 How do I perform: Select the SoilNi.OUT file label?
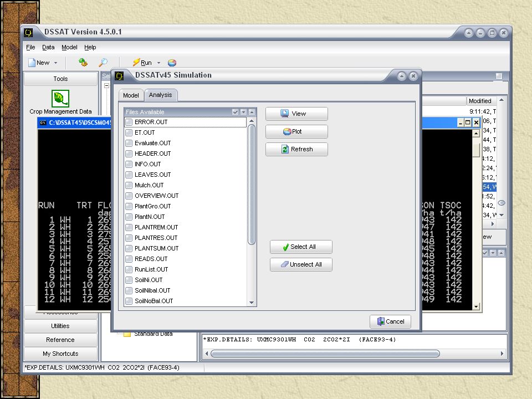coord(149,280)
